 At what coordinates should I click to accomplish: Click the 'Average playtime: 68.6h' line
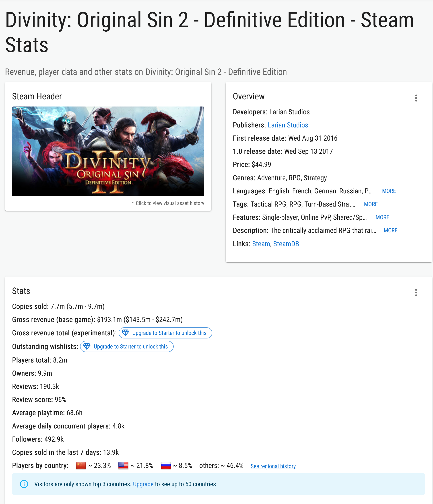point(47,413)
